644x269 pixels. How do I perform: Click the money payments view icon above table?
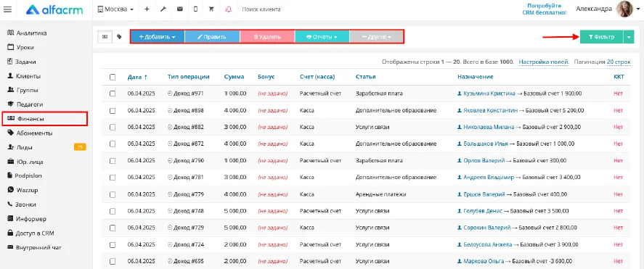(105, 36)
